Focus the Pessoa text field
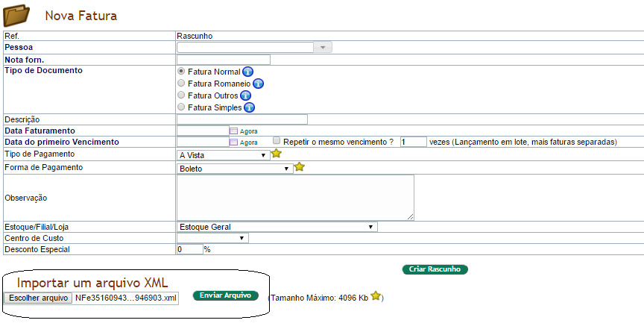 pos(245,47)
